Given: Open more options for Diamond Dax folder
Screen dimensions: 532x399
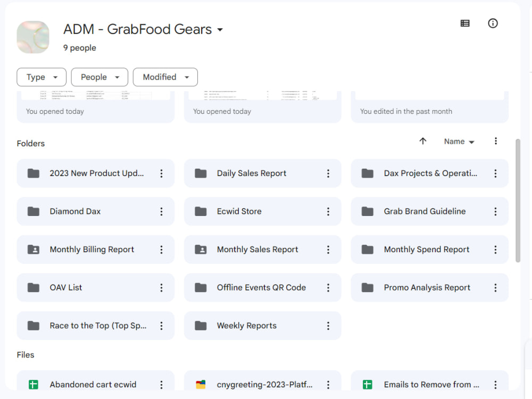Looking at the screenshot, I should 161,211.
